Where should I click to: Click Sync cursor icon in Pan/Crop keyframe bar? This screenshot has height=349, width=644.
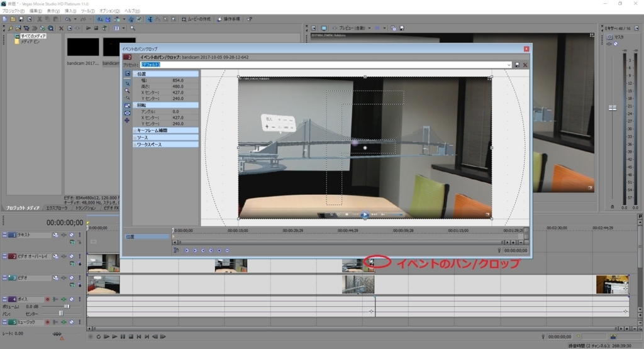coord(176,250)
